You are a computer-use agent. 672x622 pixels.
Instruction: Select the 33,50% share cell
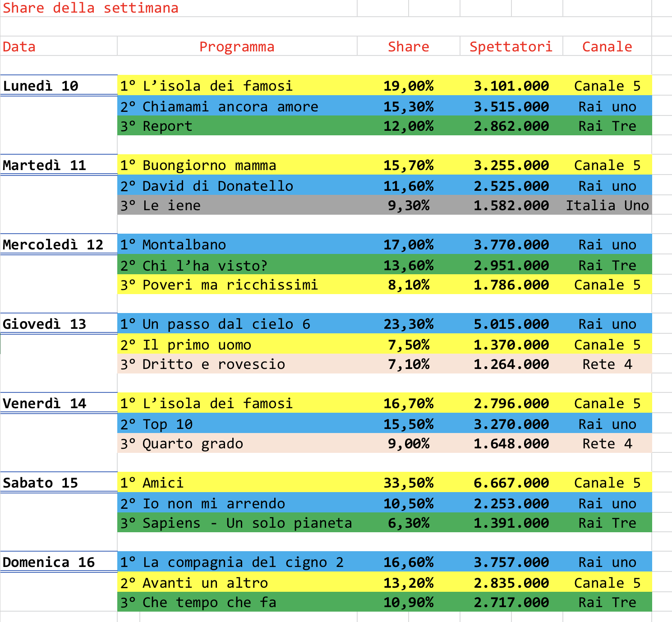click(x=409, y=483)
